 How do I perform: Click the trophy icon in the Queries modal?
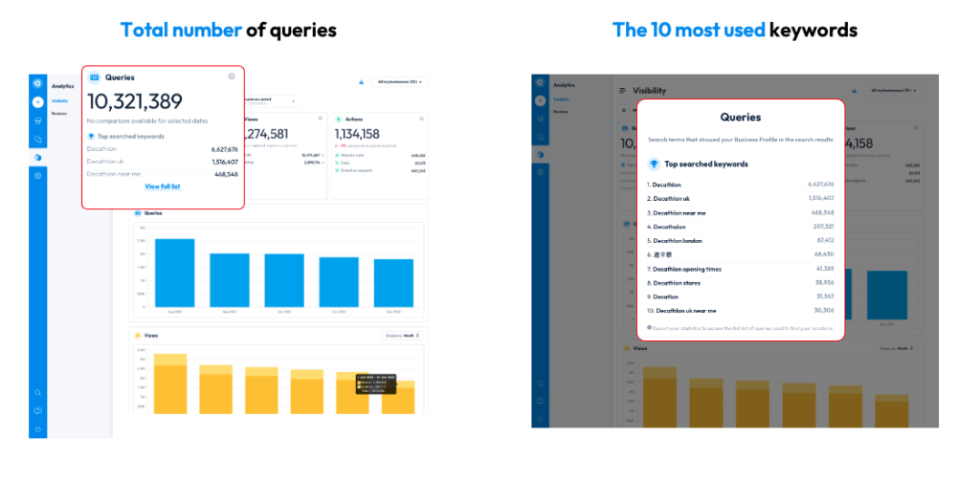[654, 164]
